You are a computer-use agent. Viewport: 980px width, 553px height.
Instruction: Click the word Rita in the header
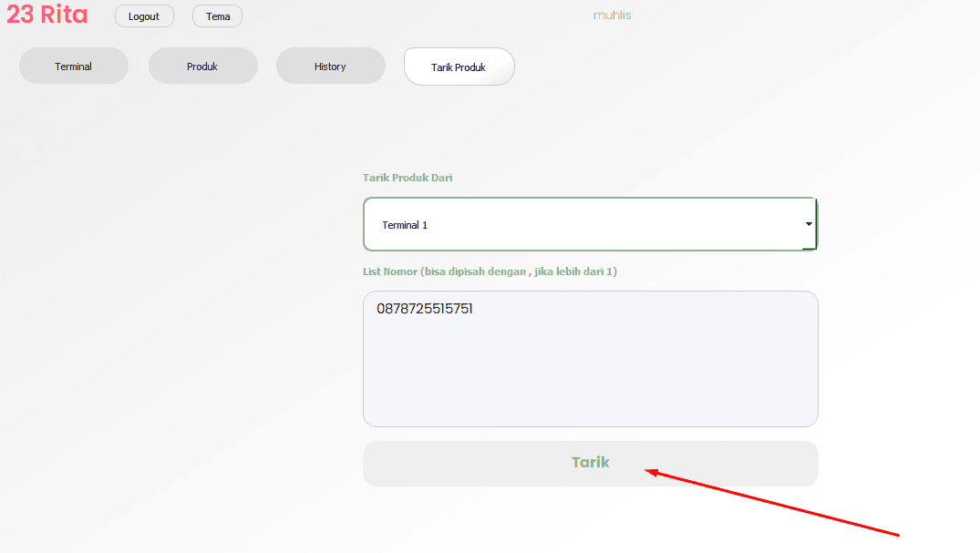pos(65,15)
